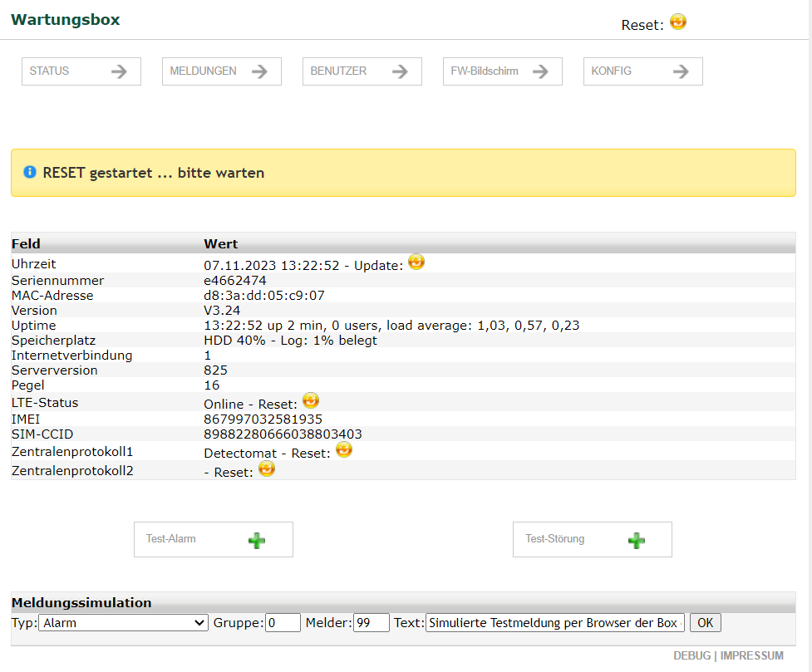The height and width of the screenshot is (672, 812).
Task: Open the STATUS page
Action: click(x=81, y=71)
